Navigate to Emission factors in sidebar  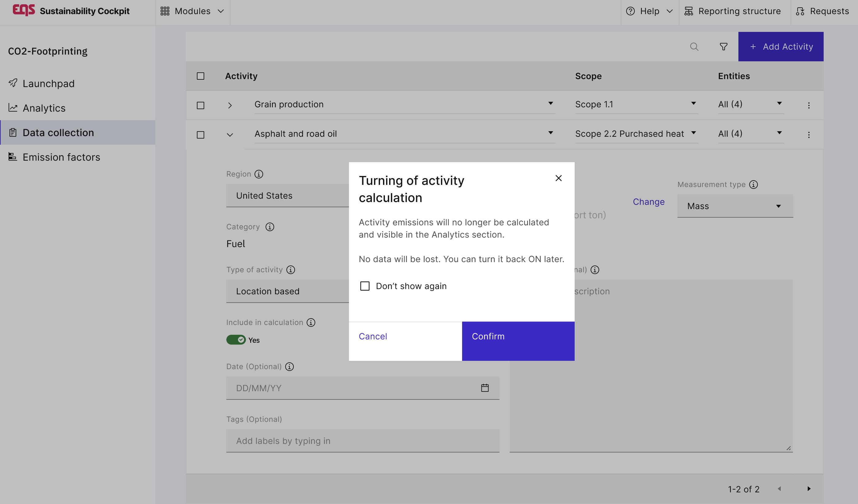pyautogui.click(x=61, y=157)
